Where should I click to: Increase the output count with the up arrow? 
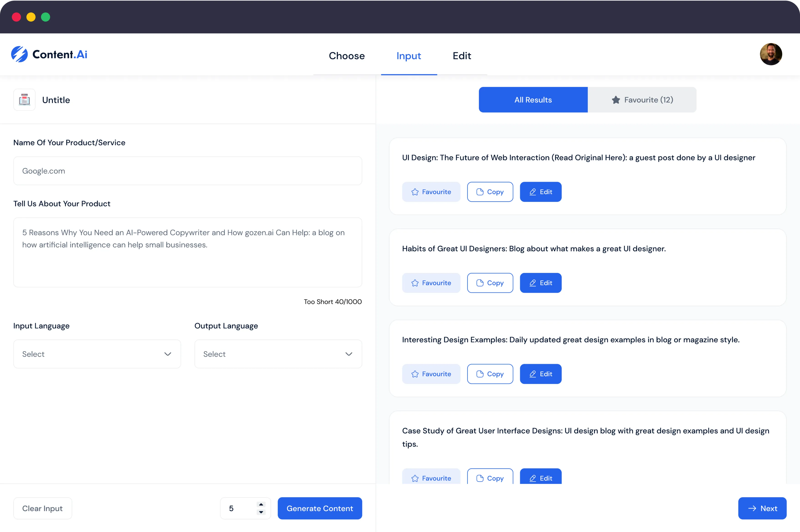coord(261,504)
